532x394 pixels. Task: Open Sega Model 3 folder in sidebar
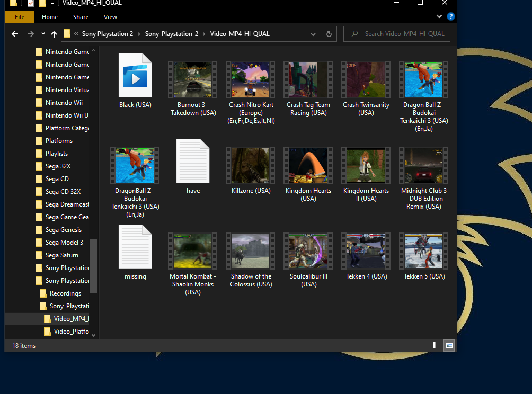click(59, 243)
